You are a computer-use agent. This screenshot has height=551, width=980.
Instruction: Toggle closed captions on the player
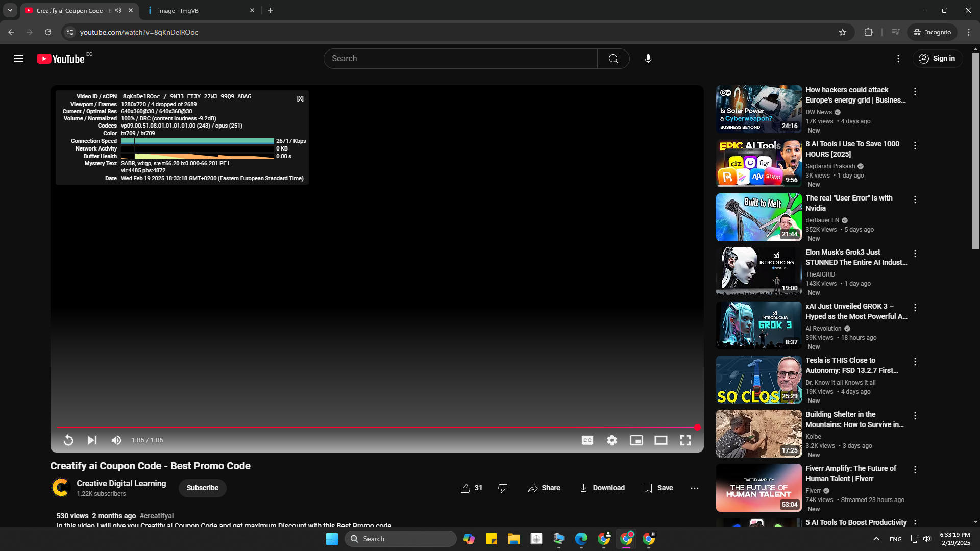[587, 440]
